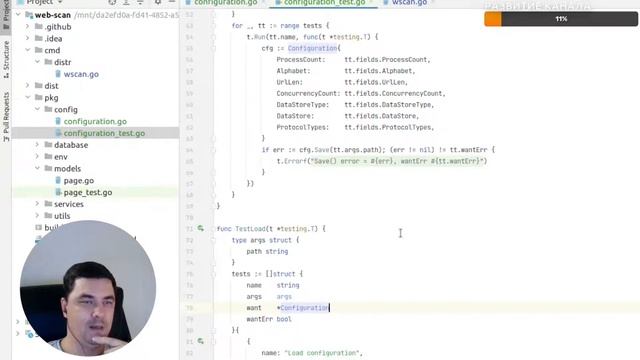The image size is (640, 360).
Task: Click the 'tests := []struct {' line
Action: (x=267, y=274)
